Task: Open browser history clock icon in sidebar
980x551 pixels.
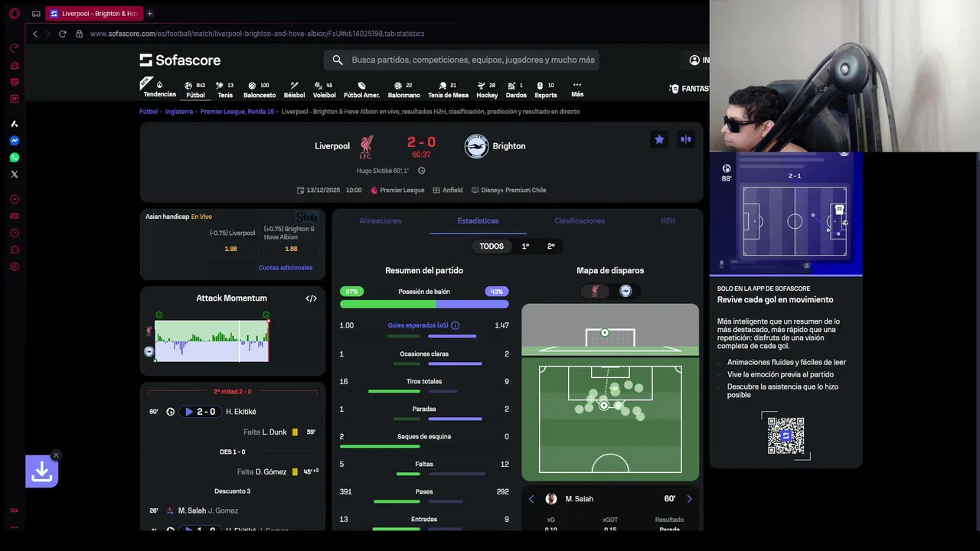Action: coord(15,233)
